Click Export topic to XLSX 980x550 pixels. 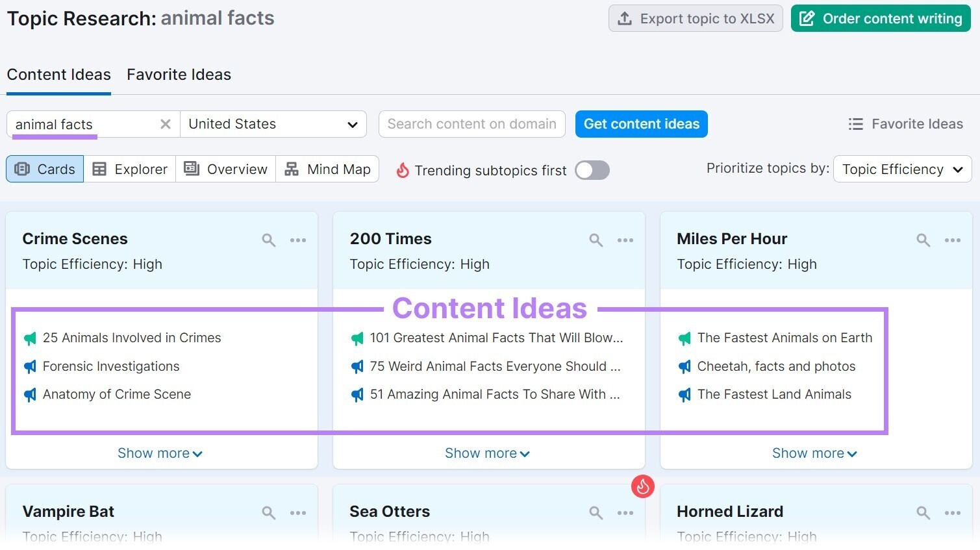(x=695, y=18)
